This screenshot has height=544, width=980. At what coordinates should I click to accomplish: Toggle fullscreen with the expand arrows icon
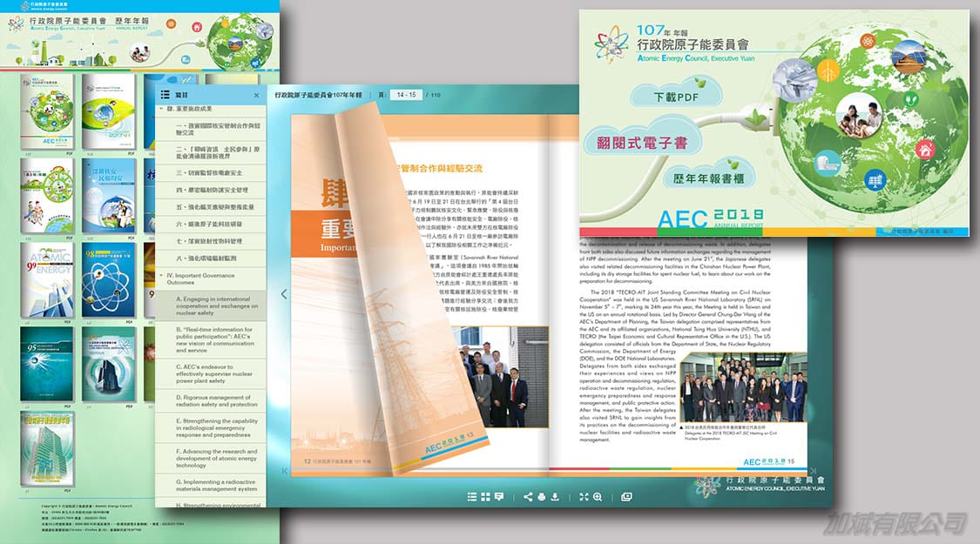pyautogui.click(x=584, y=496)
